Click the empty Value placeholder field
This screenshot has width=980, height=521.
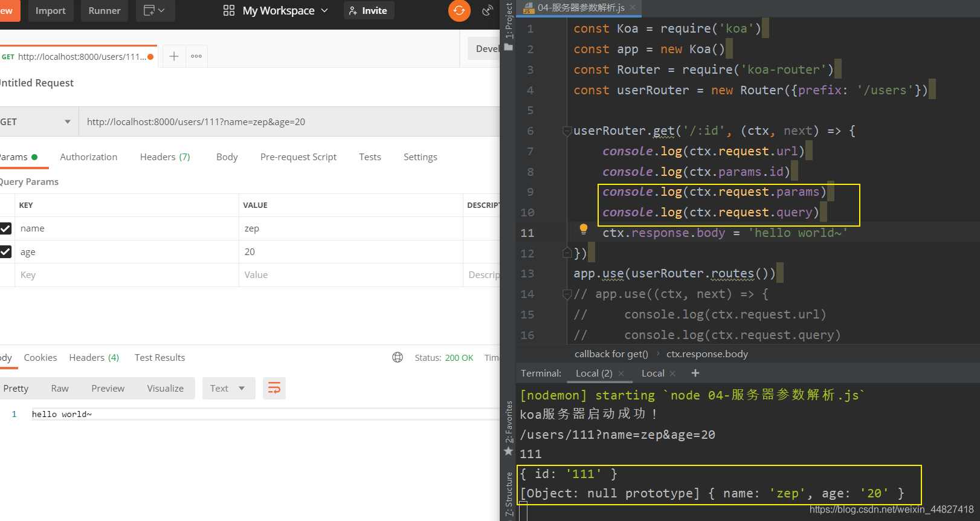pyautogui.click(x=350, y=275)
